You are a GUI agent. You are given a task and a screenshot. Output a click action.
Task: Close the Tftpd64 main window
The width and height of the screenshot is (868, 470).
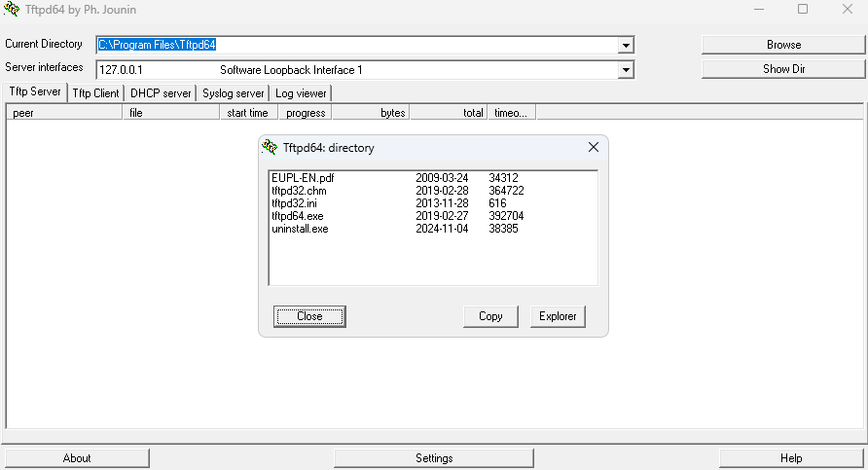tap(847, 9)
